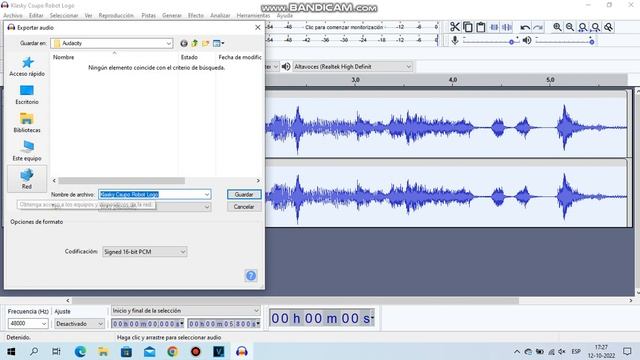Click the Silence audio selection icon
Screen dimensions: 640x360
click(507, 27)
